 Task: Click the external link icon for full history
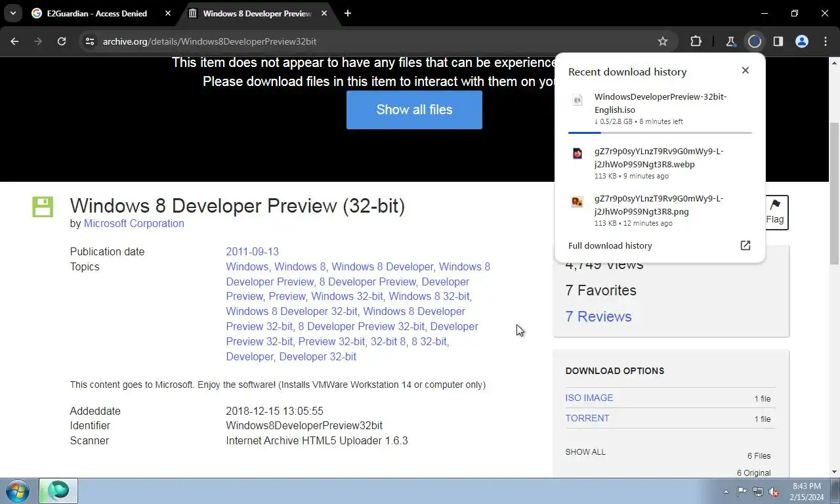coord(745,245)
